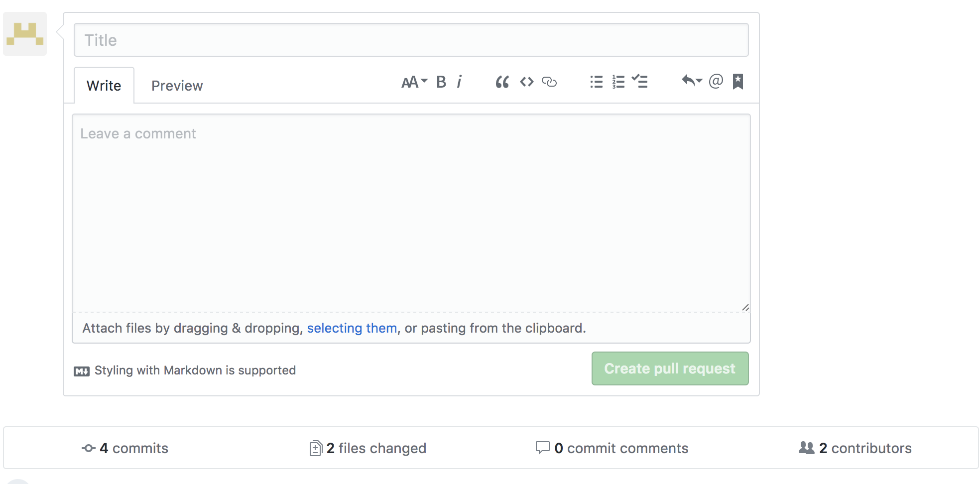
Task: Insert a numbered list
Action: 618,82
